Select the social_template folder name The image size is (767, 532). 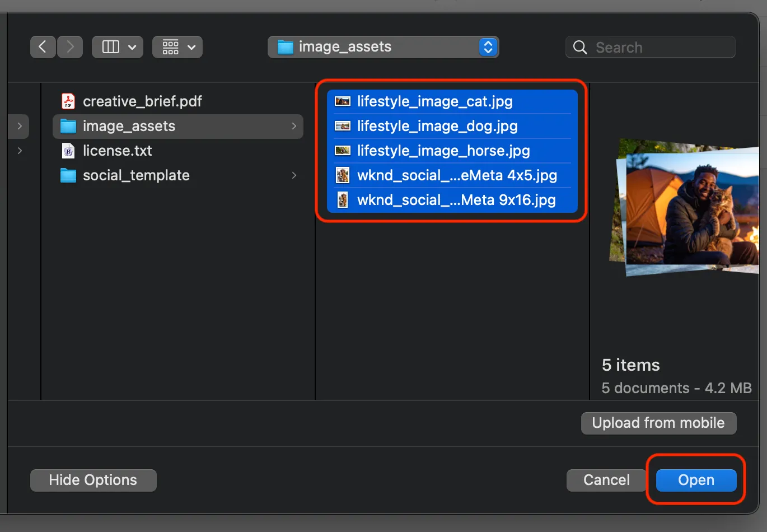136,175
